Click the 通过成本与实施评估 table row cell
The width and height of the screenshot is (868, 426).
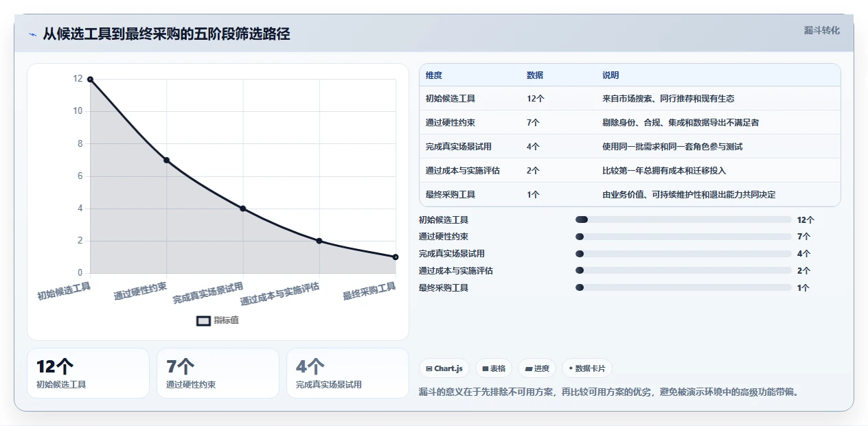pos(463,171)
